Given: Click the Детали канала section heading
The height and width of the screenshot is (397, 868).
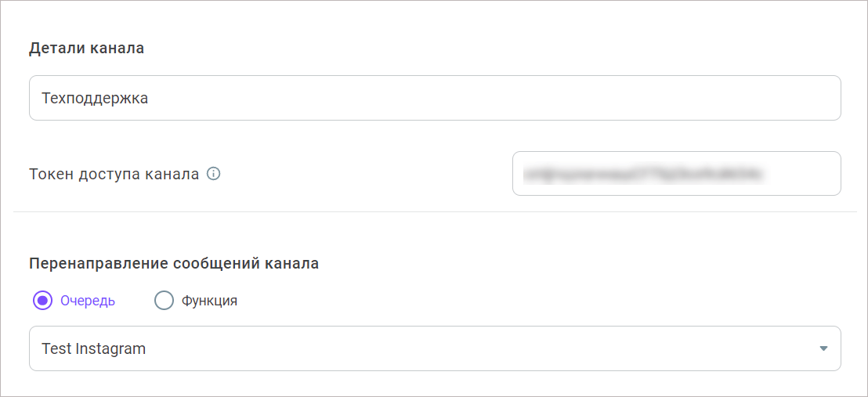Looking at the screenshot, I should (x=86, y=49).
